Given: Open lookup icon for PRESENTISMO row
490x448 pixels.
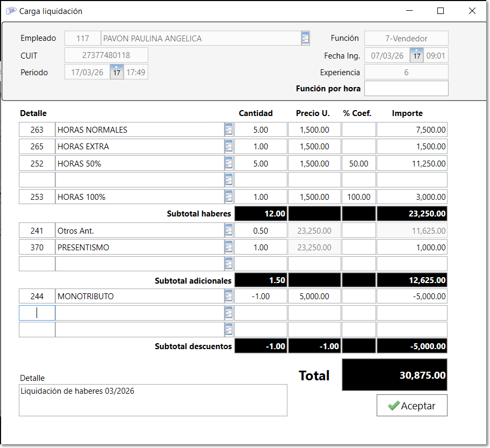Looking at the screenshot, I should coord(228,247).
